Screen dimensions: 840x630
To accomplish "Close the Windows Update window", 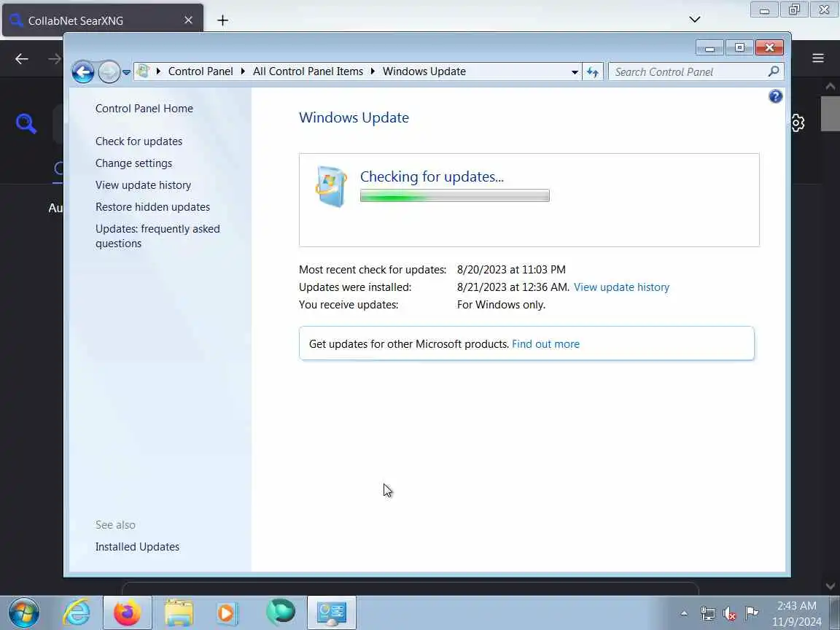I will tap(769, 47).
